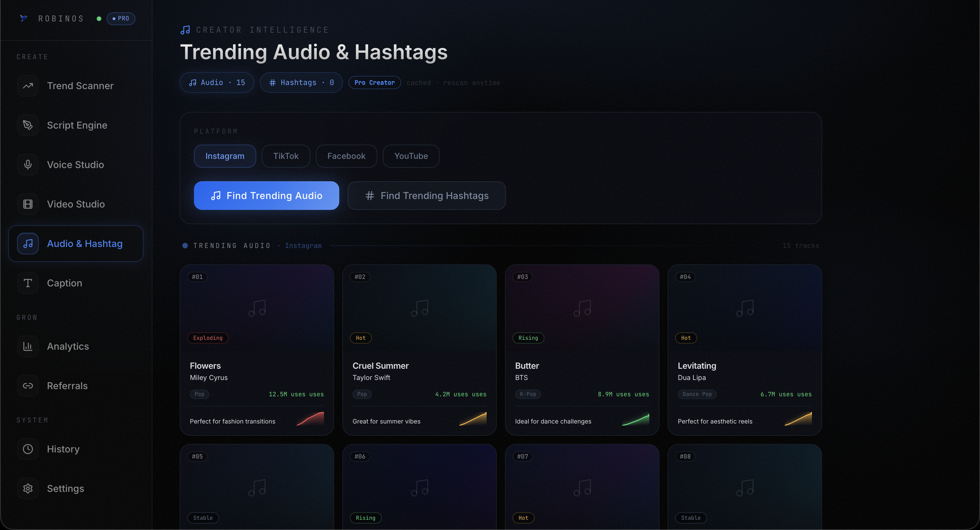Click the Dance Pop genre tag
This screenshot has height=530, width=980.
697,394
